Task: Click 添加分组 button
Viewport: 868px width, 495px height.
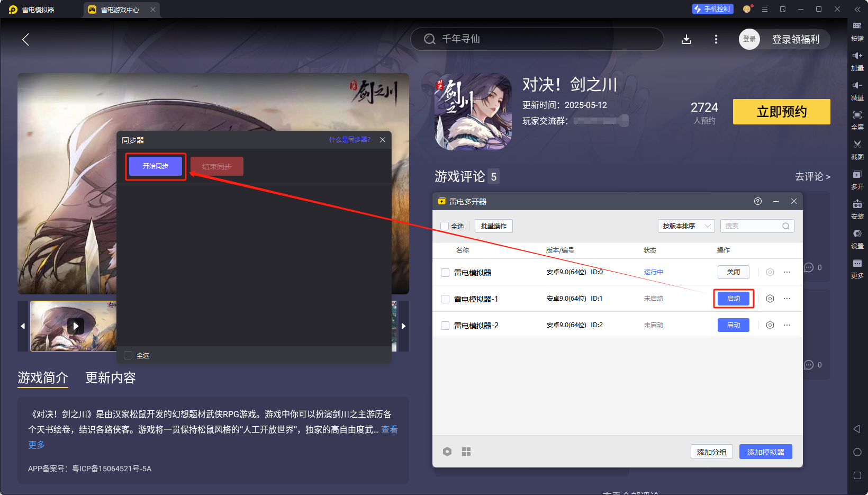Action: click(712, 452)
